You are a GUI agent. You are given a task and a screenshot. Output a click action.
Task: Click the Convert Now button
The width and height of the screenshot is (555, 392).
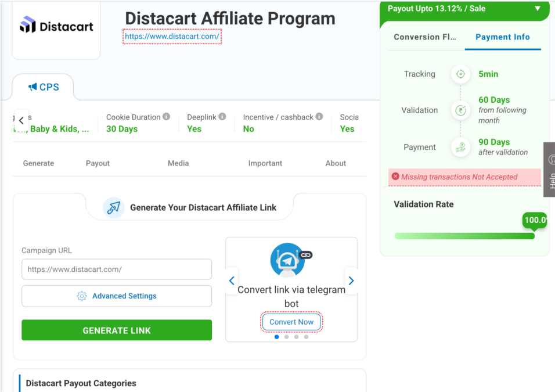[x=291, y=322]
